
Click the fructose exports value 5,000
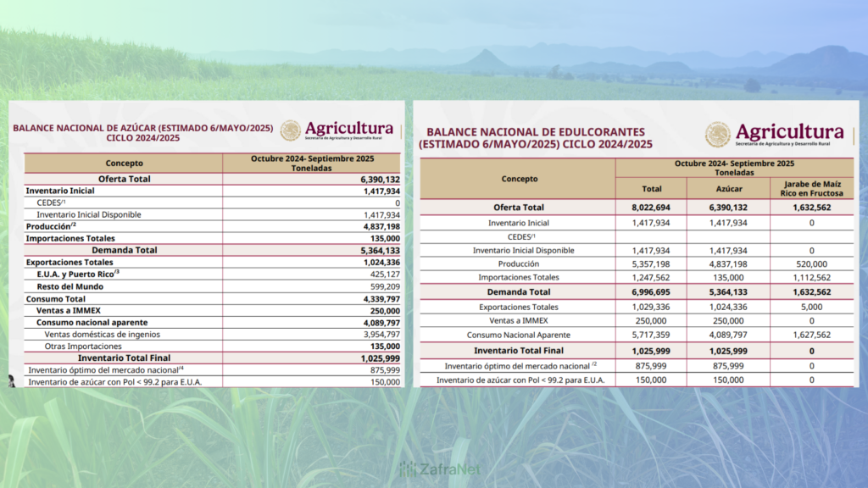tap(811, 307)
